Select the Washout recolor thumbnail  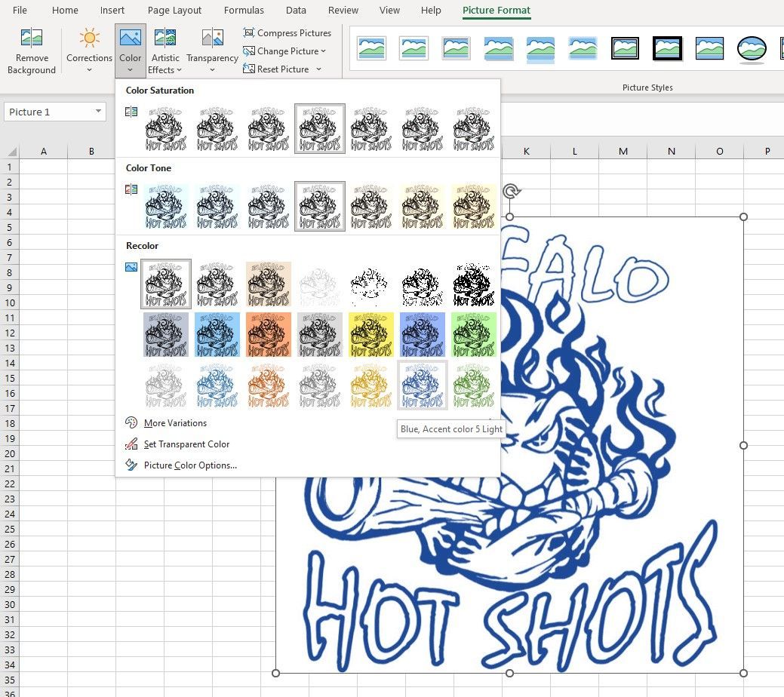tap(319, 284)
